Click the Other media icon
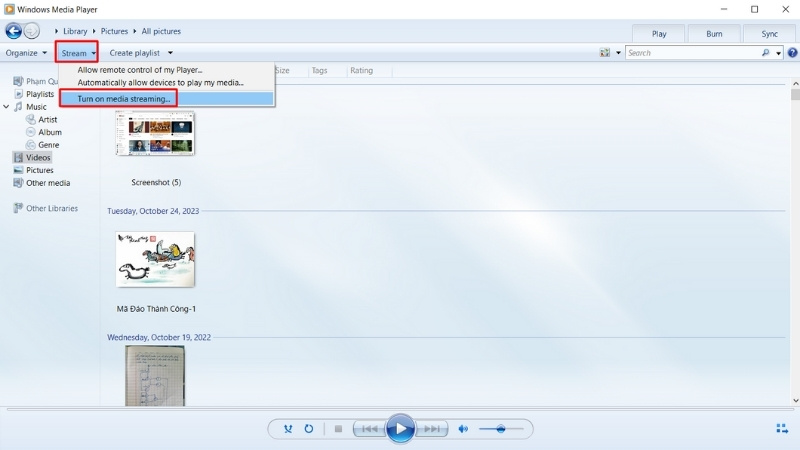 18,183
